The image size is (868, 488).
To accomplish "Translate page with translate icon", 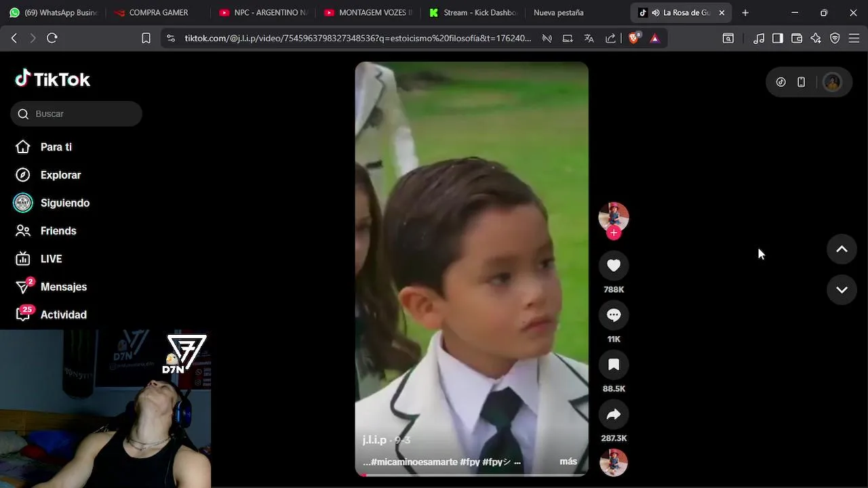I will click(589, 39).
